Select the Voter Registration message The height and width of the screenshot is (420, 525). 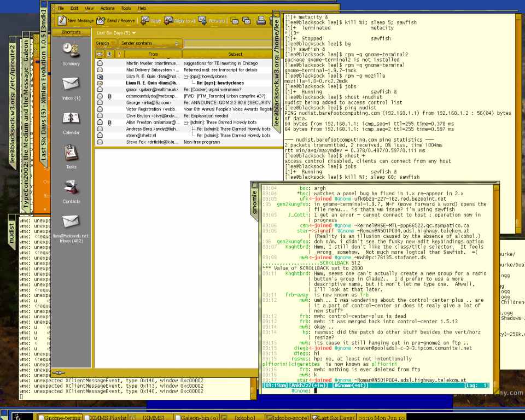pos(189,109)
